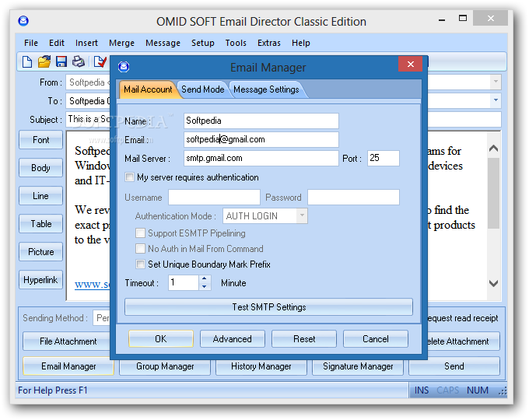Switch to the Message Settings tab

tap(266, 89)
